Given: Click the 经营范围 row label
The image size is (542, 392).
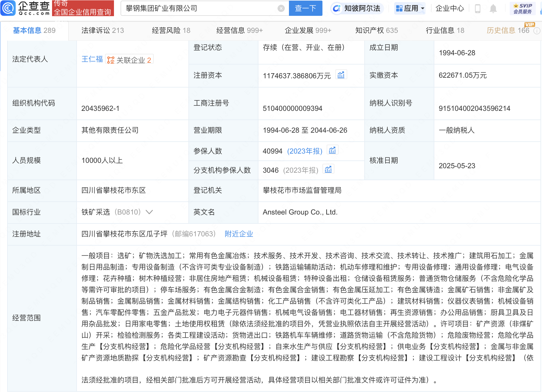Looking at the screenshot, I should coord(26,318).
